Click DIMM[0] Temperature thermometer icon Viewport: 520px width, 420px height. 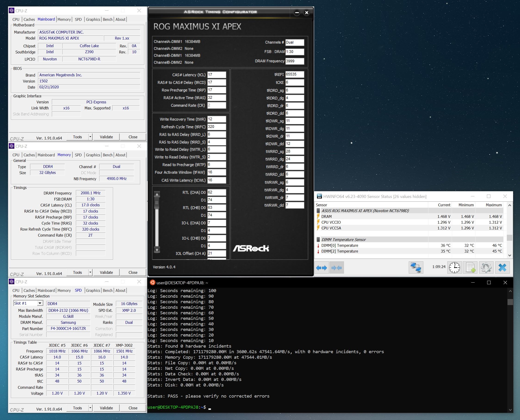[318, 245]
